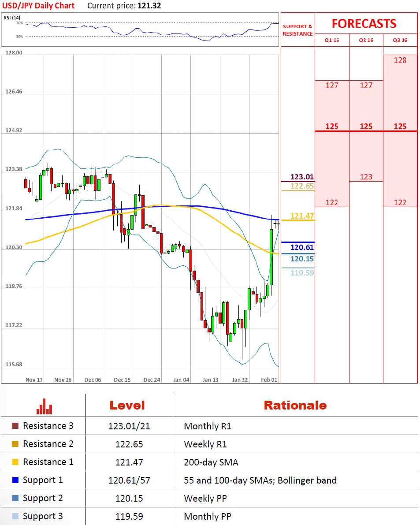The height and width of the screenshot is (525, 420).
Task: Click the Level column header
Action: (x=127, y=406)
